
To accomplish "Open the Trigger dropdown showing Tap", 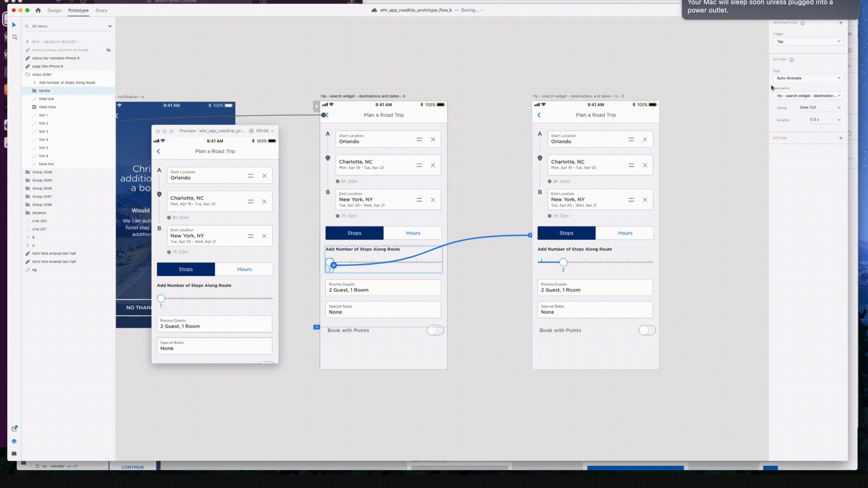I will coord(808,42).
